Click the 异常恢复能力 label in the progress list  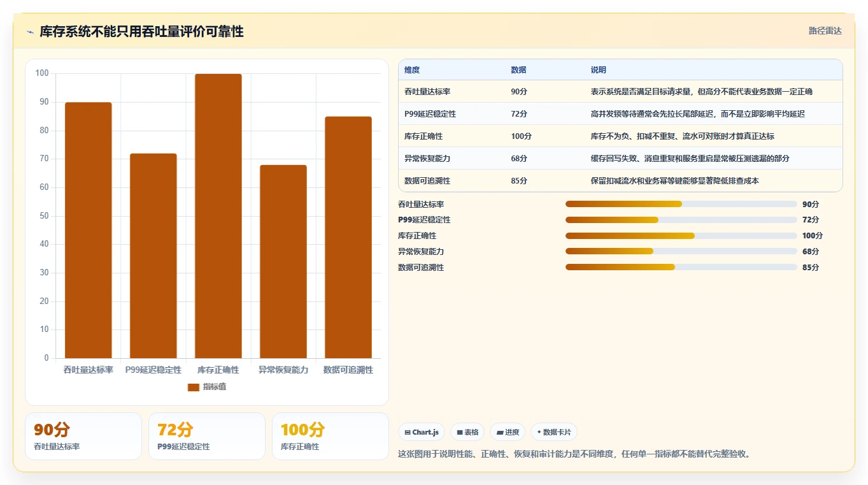pos(421,252)
